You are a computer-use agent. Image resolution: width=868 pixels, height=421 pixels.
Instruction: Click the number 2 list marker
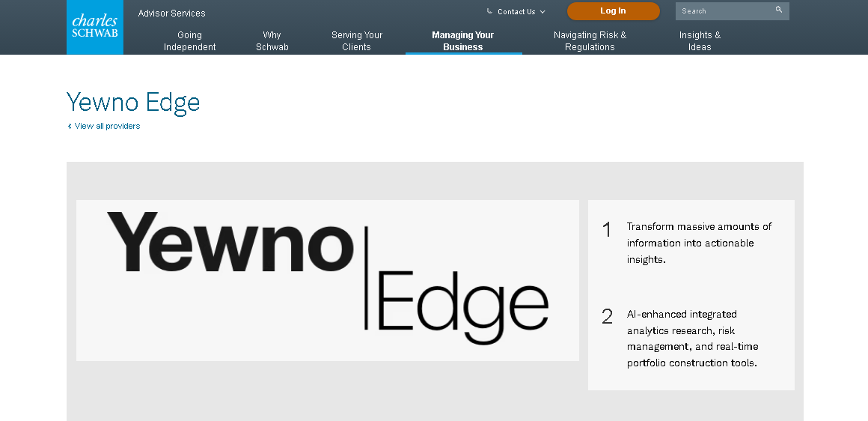coord(608,317)
